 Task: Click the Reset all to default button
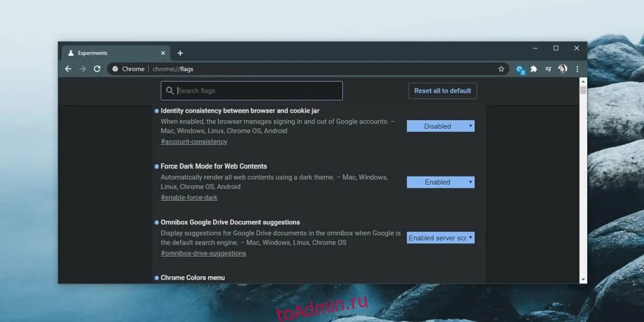(x=442, y=90)
